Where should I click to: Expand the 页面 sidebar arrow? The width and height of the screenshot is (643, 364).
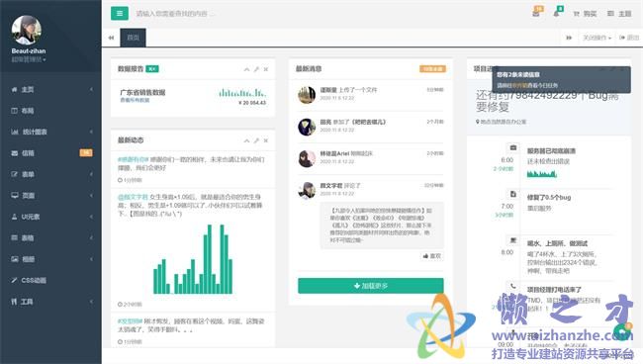(91, 196)
